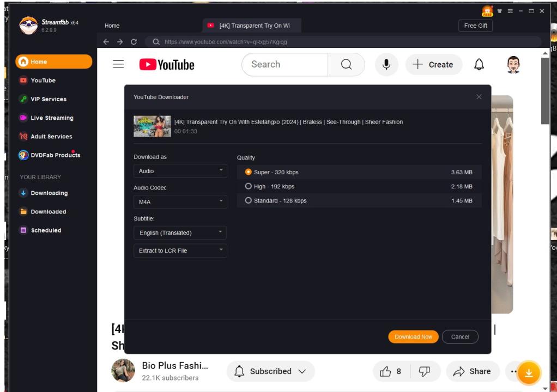
Task: Open the account avatar menu
Action: 513,65
